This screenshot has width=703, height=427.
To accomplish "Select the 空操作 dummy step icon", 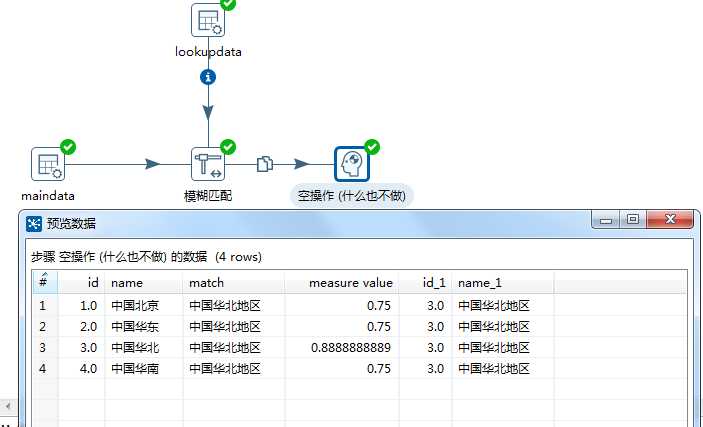I will 352,164.
